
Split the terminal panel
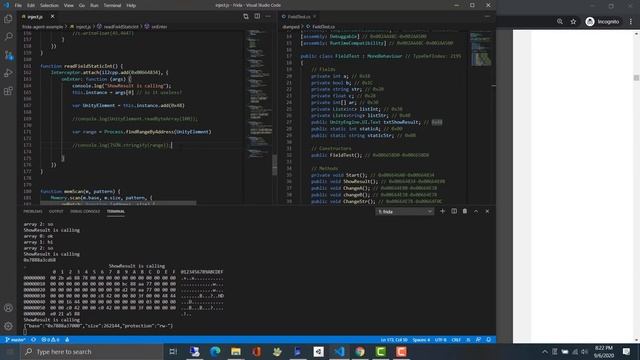pos(454,211)
